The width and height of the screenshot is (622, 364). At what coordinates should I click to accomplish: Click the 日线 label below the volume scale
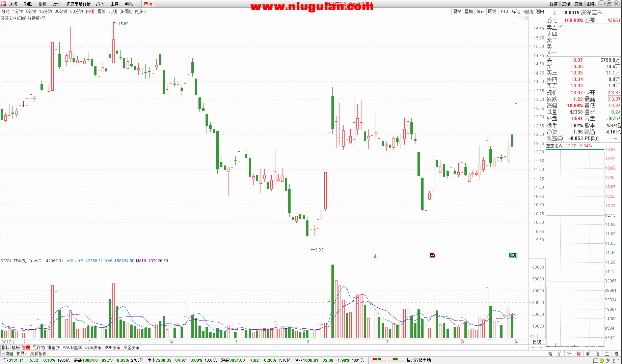(x=537, y=342)
